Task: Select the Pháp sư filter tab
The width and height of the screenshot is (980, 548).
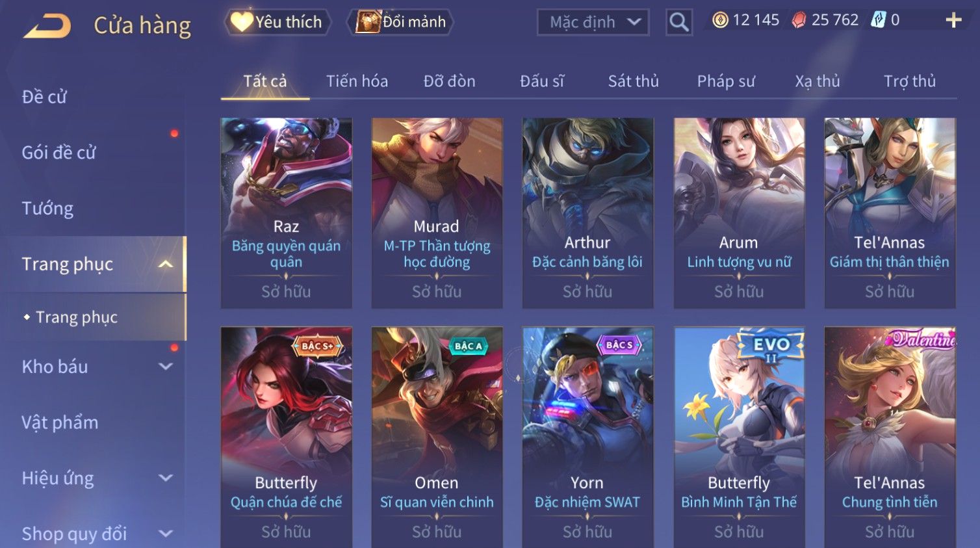Action: (726, 81)
